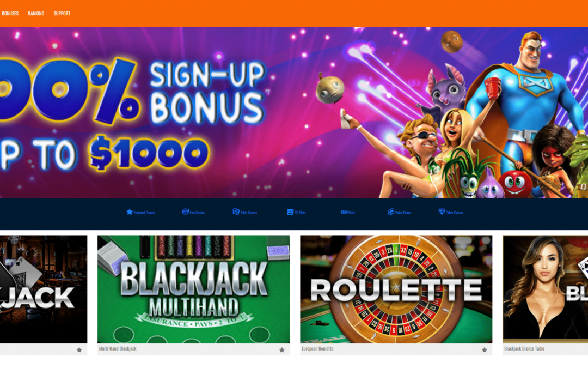This screenshot has width=588, height=368.
Task: Click the Sign-Up Bonus promotional banner
Action: [294, 113]
